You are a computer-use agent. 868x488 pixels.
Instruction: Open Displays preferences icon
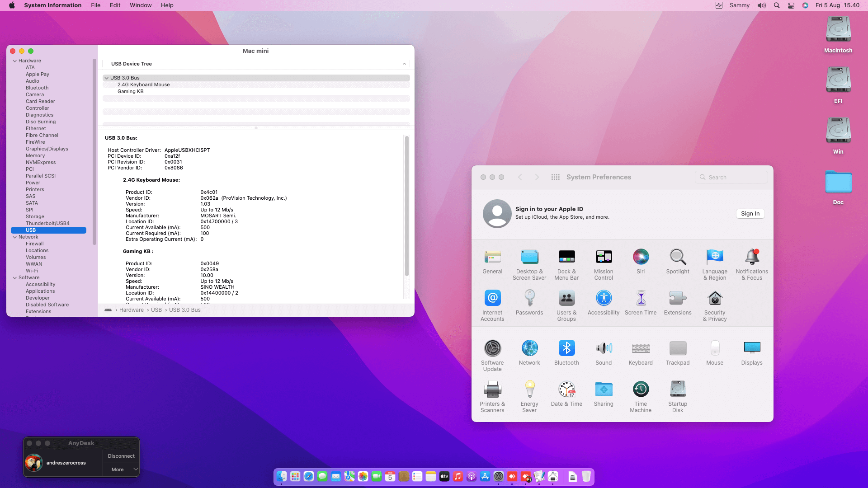click(x=752, y=348)
